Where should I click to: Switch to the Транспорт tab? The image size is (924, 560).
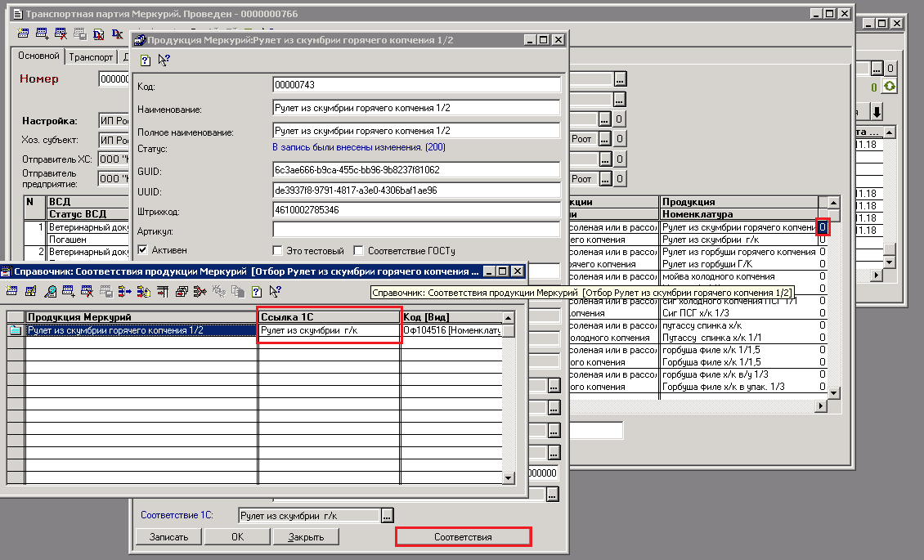click(91, 57)
